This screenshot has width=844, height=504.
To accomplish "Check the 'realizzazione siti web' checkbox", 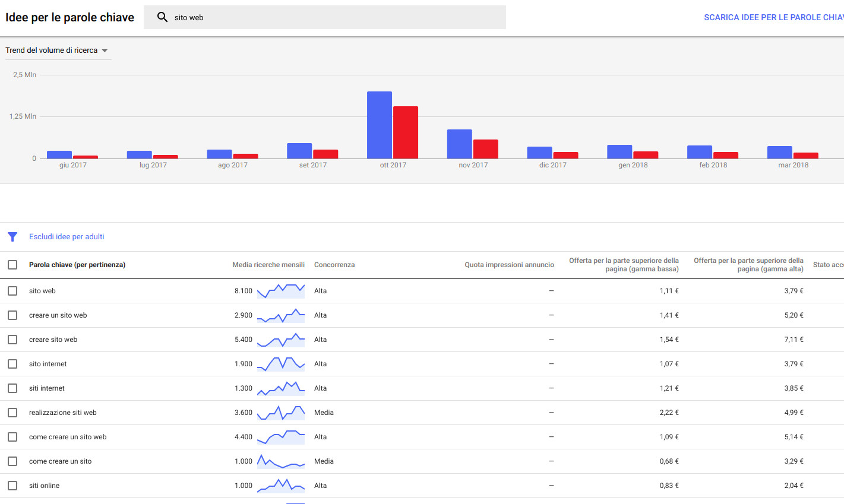I will tap(12, 413).
